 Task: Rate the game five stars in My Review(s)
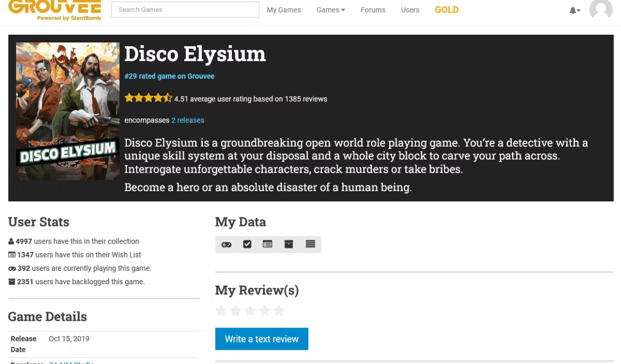(x=279, y=310)
